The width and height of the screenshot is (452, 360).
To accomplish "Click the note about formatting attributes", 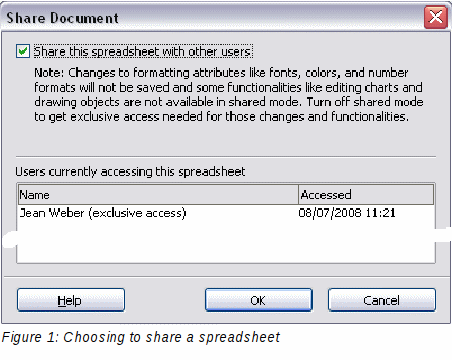I will click(x=229, y=95).
